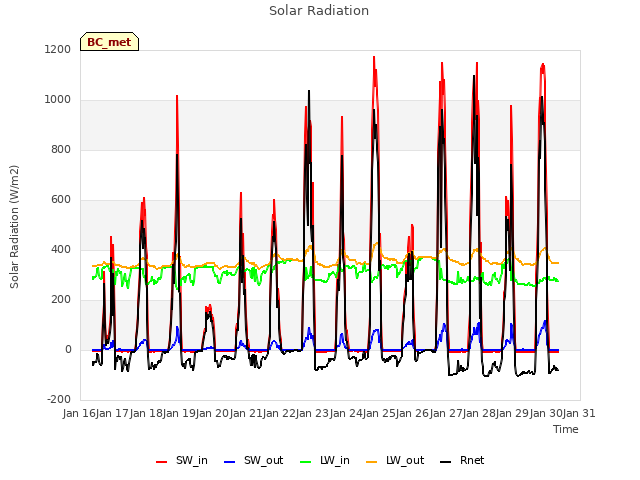Click the Jan 20 x-axis label

(x=213, y=413)
